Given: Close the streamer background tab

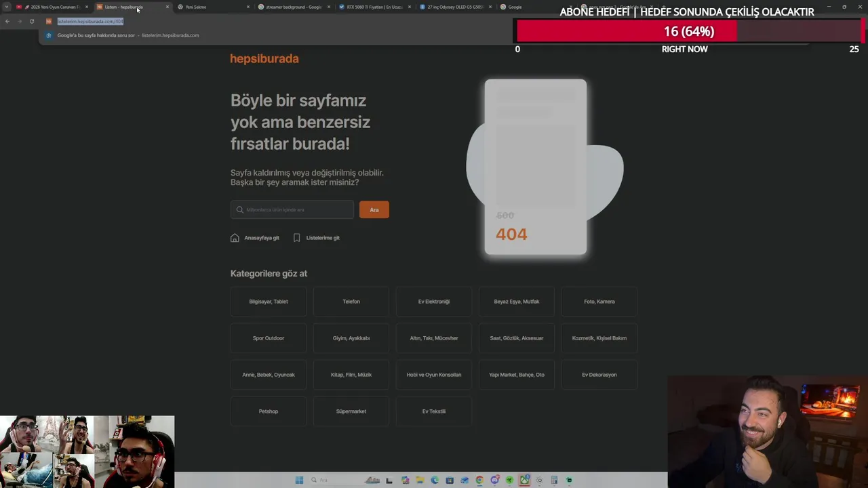Looking at the screenshot, I should tap(329, 7).
